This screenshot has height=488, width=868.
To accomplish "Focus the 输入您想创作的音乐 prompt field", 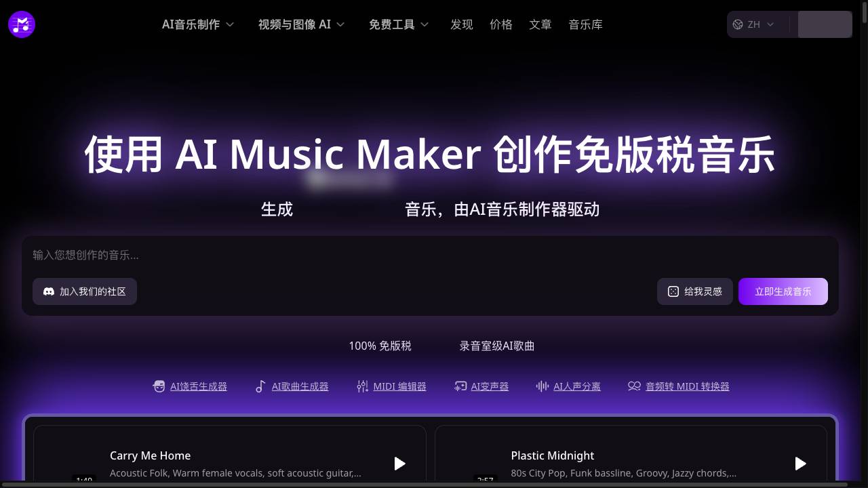I will [x=430, y=256].
